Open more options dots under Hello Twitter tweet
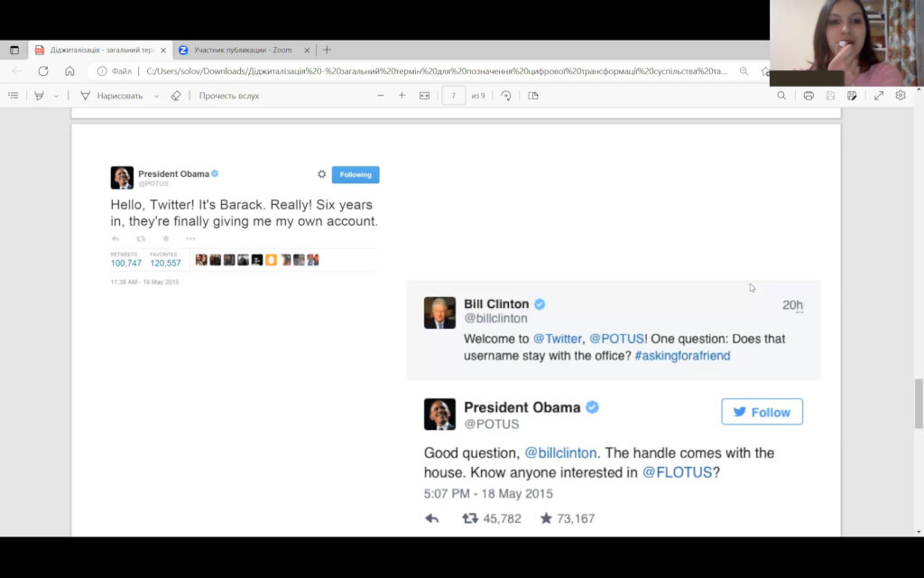 pos(190,238)
